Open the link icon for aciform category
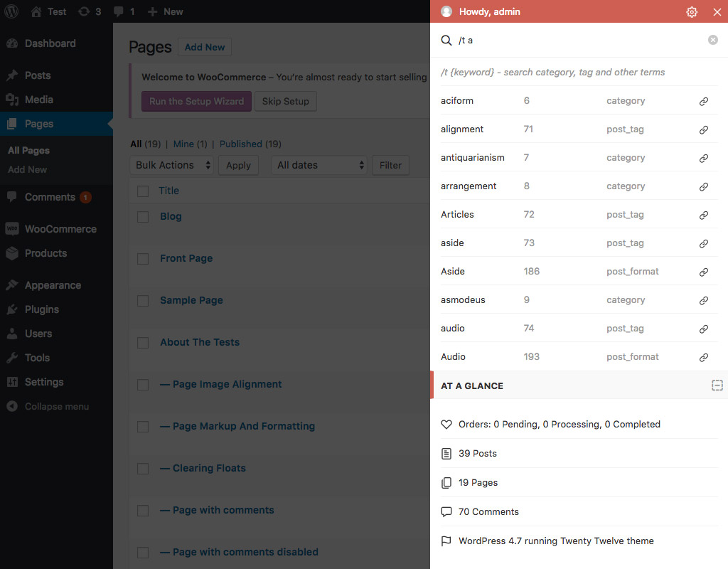The image size is (728, 569). coord(704,101)
